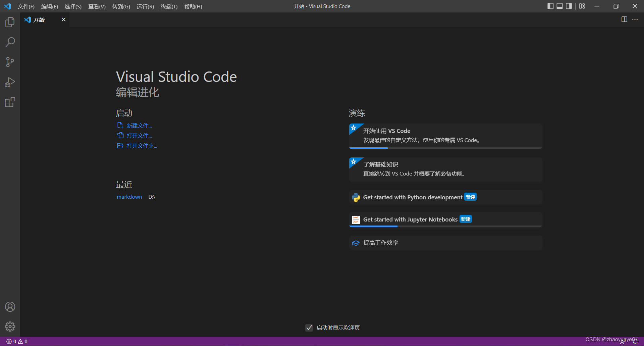This screenshot has width=644, height=346.
Task: Open the Extensions view
Action: pyautogui.click(x=10, y=102)
